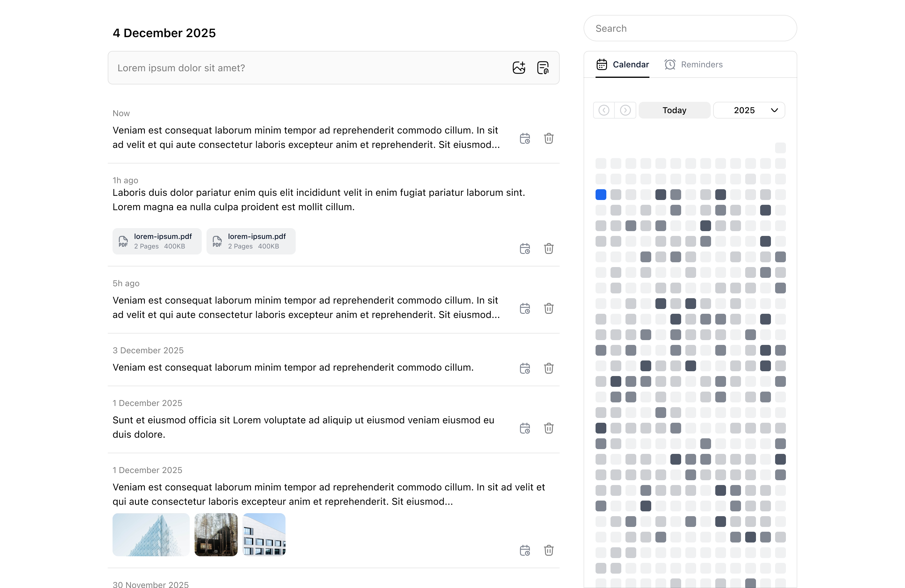Select the blue highlighted day in calendar
The height and width of the screenshot is (588, 905).
click(601, 195)
